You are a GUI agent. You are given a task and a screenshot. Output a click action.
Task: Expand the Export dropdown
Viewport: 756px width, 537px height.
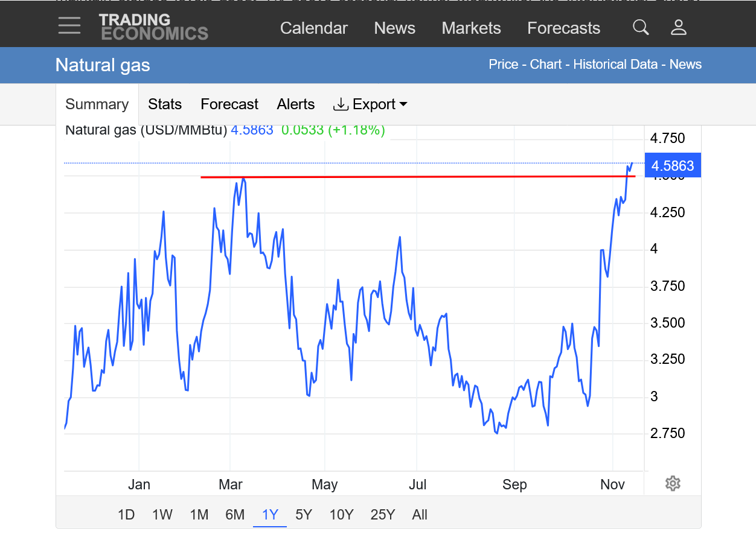[370, 104]
